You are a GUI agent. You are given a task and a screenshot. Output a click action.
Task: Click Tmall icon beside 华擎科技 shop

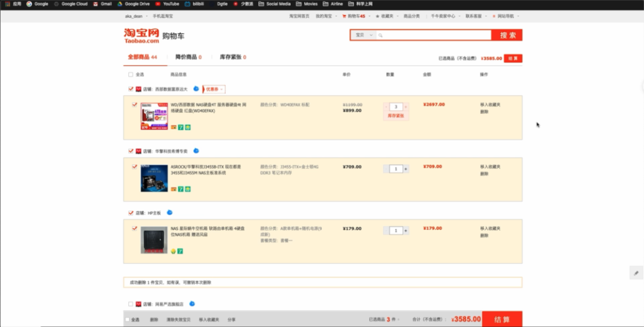(138, 151)
